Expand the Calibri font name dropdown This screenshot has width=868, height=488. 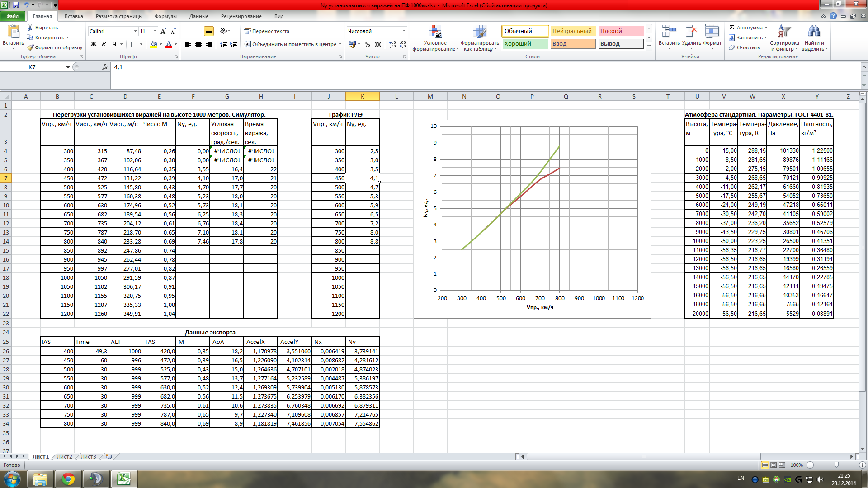tap(135, 31)
